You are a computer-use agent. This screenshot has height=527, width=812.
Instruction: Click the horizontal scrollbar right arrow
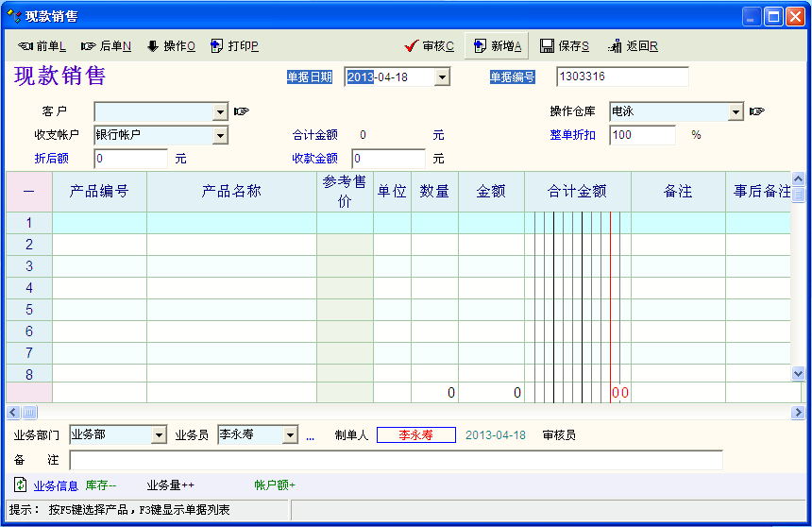pyautogui.click(x=798, y=413)
